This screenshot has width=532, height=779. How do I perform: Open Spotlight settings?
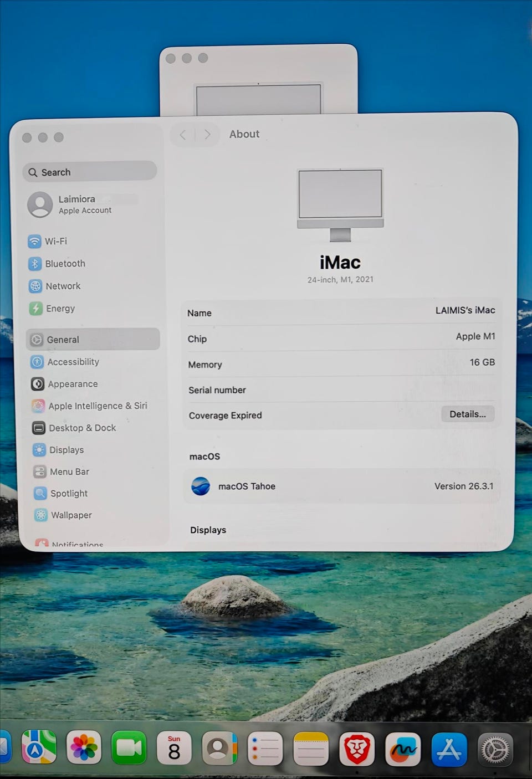(61, 493)
